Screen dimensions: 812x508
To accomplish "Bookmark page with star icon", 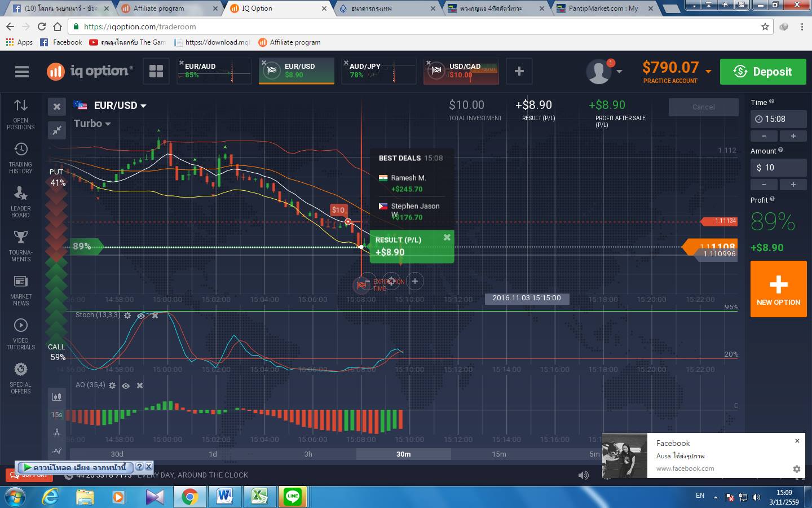I will coord(765,27).
